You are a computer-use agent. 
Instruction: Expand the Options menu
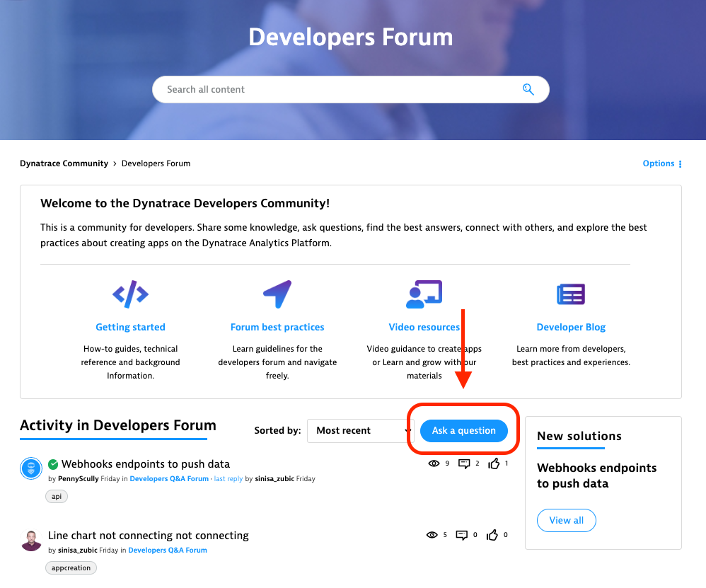point(662,163)
